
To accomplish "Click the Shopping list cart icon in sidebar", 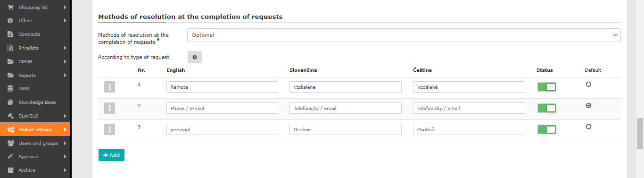I will tap(10, 7).
